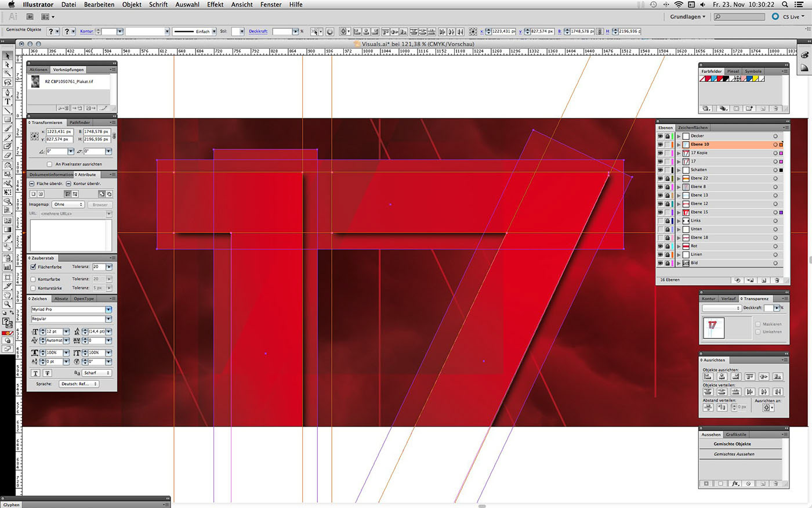812x508 pixels.
Task: Open the Fenster menu
Action: coord(271,4)
